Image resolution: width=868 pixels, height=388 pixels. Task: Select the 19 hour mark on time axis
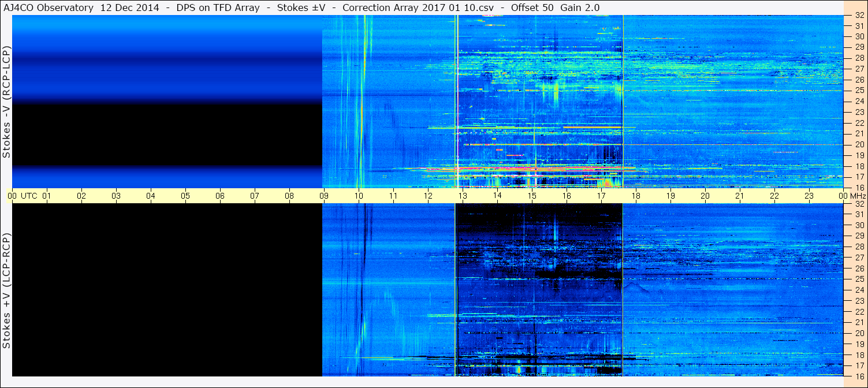click(x=670, y=196)
